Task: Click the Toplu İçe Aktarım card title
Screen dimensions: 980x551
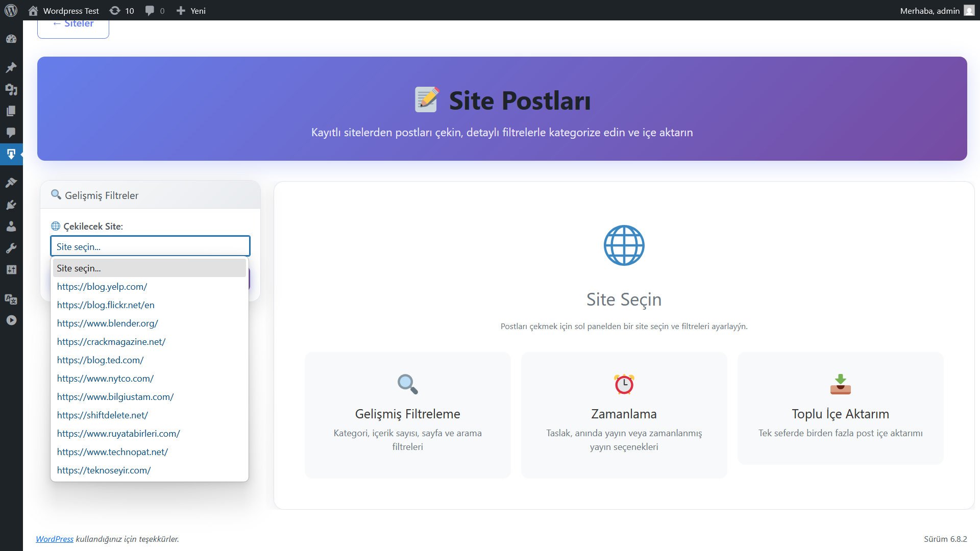Action: pos(841,414)
